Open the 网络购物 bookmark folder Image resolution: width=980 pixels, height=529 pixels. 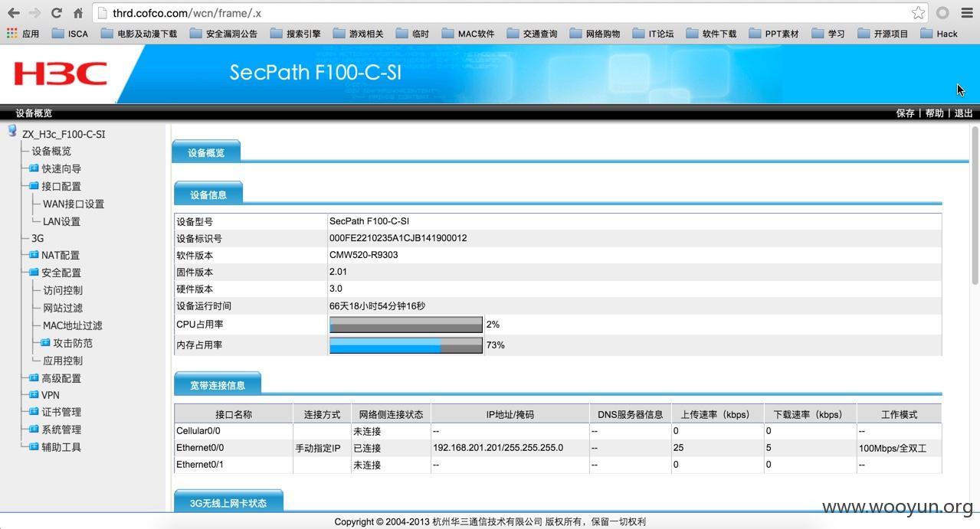coord(595,34)
